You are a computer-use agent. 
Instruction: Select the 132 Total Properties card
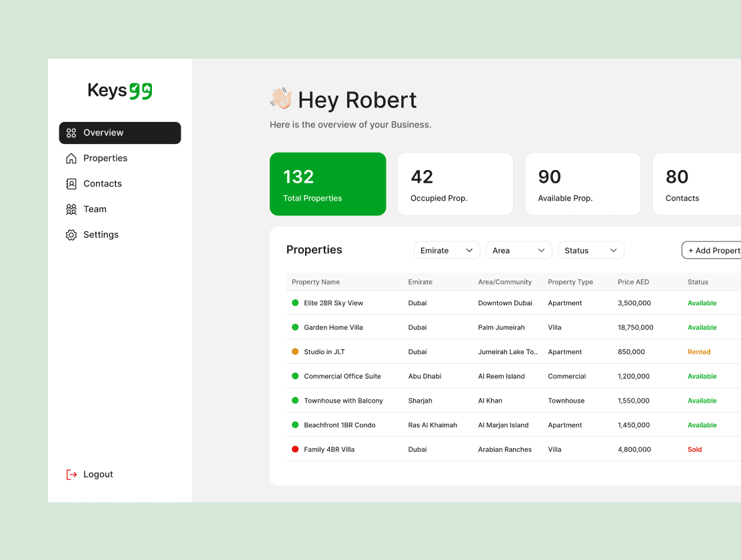(x=328, y=184)
